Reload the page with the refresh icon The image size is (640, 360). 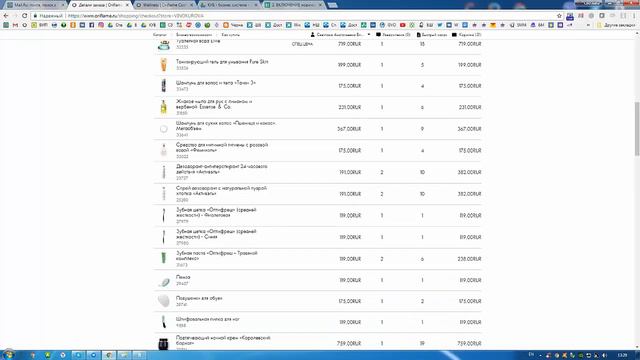pos(24,16)
